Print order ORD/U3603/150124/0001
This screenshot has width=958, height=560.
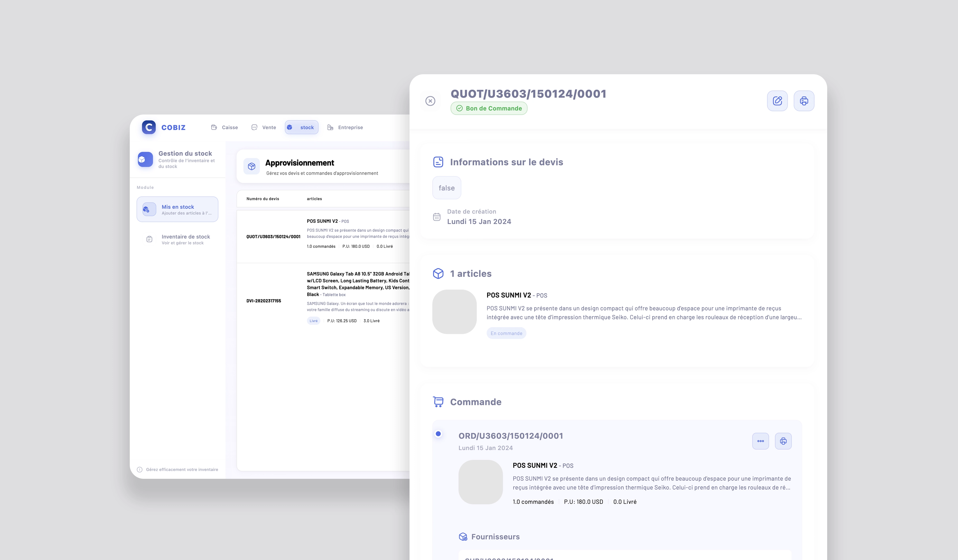click(783, 441)
